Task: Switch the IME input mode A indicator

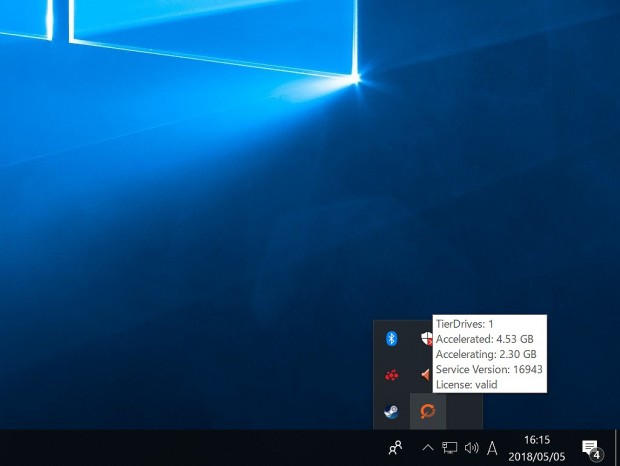Action: click(x=492, y=448)
